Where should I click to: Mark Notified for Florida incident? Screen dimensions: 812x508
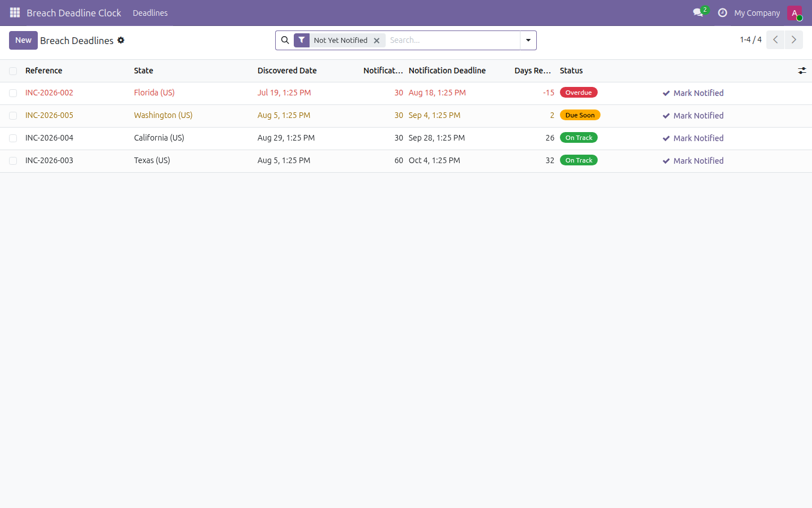click(x=693, y=93)
